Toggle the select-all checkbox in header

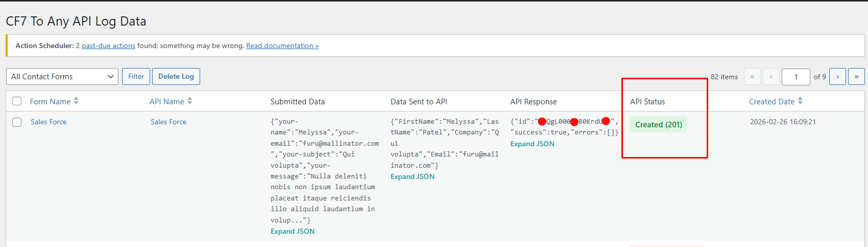click(17, 101)
